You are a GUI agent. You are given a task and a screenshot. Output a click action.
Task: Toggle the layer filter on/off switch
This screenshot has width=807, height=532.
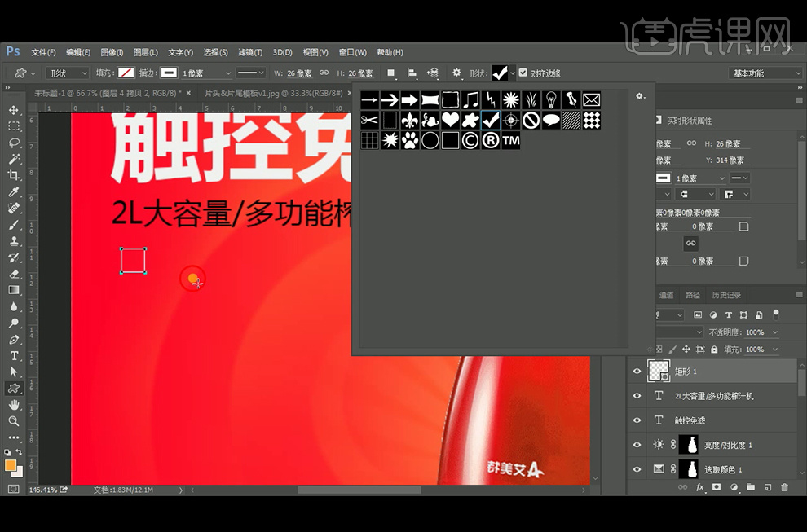pos(776,314)
